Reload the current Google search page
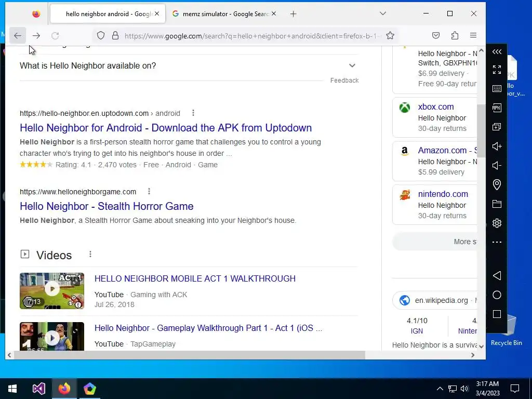The height and width of the screenshot is (399, 532). tap(55, 35)
